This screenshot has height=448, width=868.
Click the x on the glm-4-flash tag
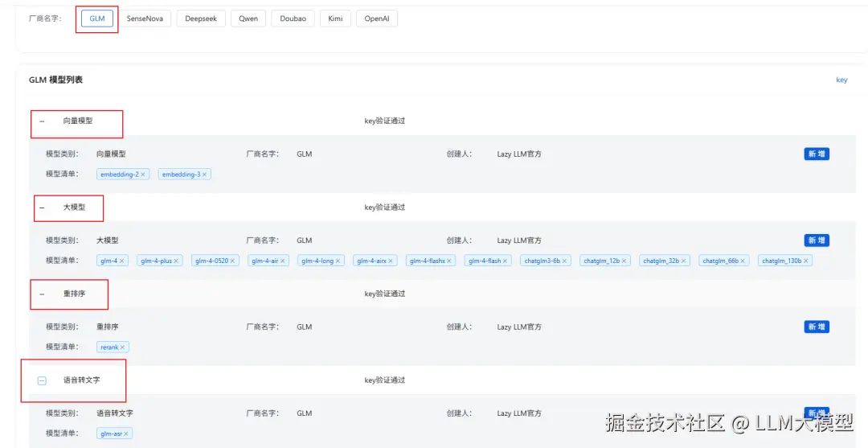point(505,261)
